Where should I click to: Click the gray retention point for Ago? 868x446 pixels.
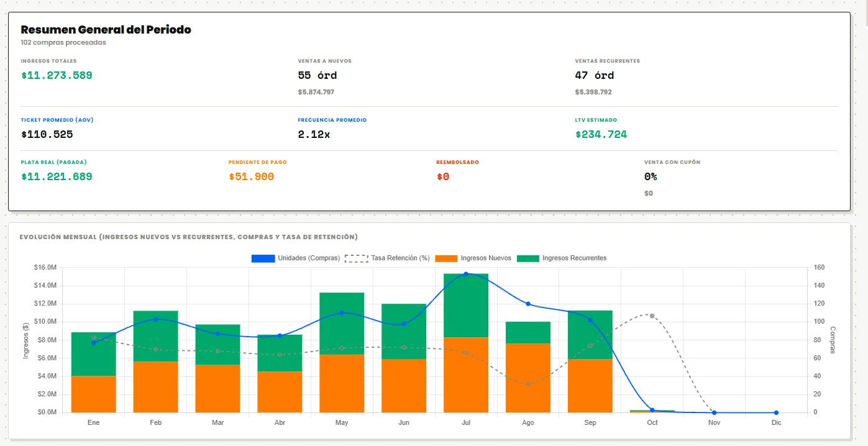point(528,384)
